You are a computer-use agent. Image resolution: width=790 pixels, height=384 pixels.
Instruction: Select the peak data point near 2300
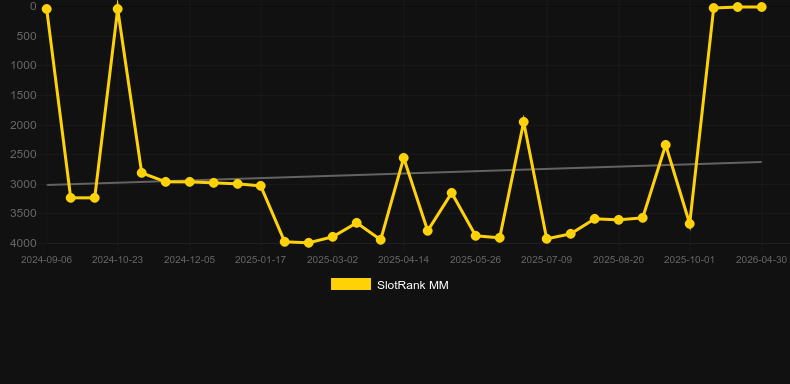click(666, 145)
